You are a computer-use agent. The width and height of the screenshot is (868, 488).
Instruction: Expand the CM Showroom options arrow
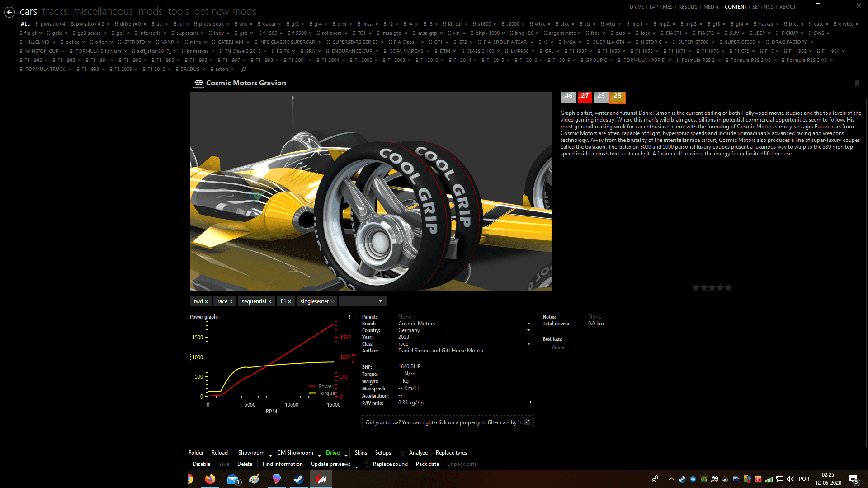319,455
